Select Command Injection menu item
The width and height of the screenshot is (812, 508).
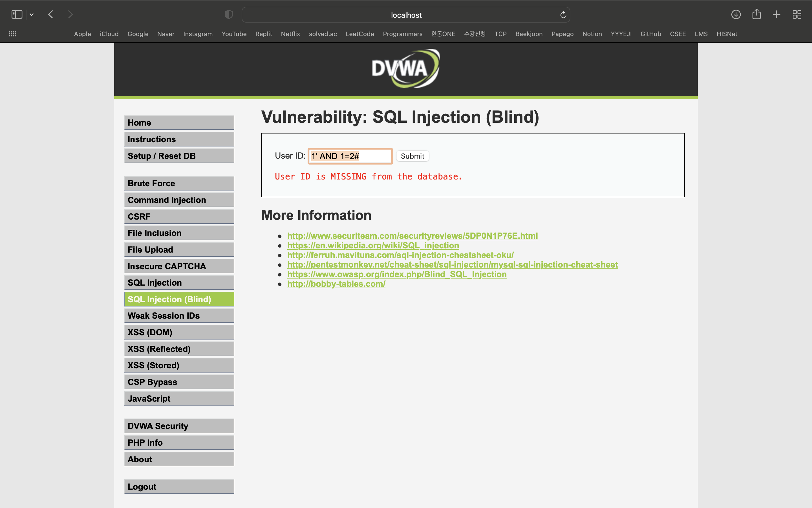[179, 200]
